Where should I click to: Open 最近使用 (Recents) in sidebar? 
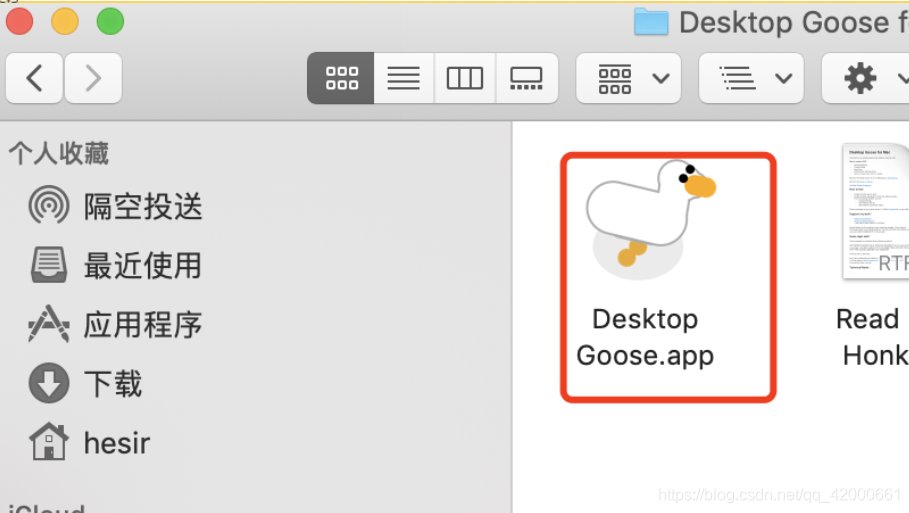point(143,265)
